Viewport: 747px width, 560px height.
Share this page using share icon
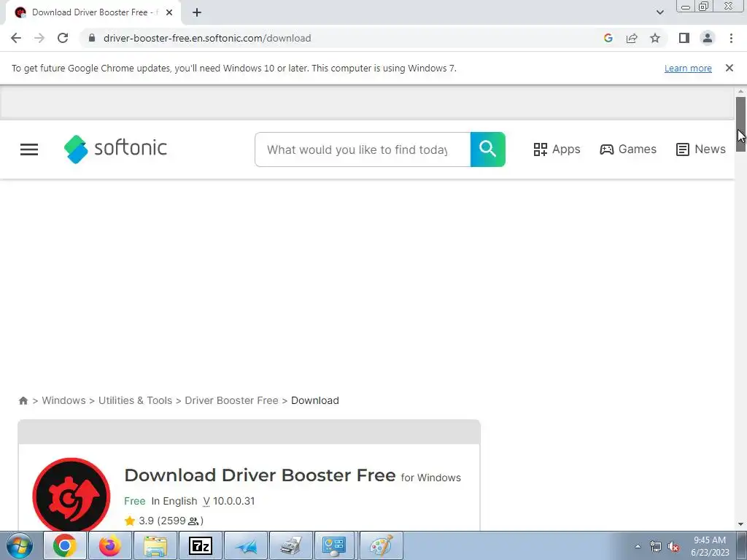pyautogui.click(x=632, y=38)
